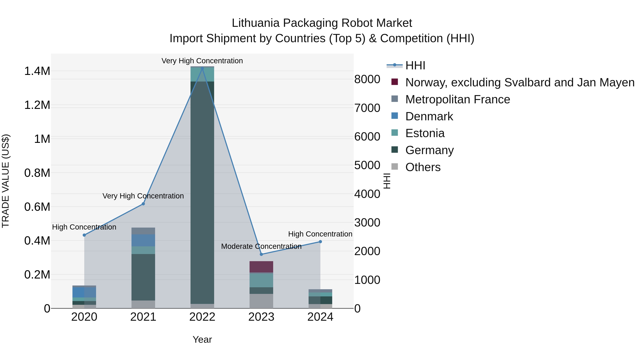Screen dimensions: 644x362
Task: Click the 2022 HHI peak data point
Action: pos(202,68)
